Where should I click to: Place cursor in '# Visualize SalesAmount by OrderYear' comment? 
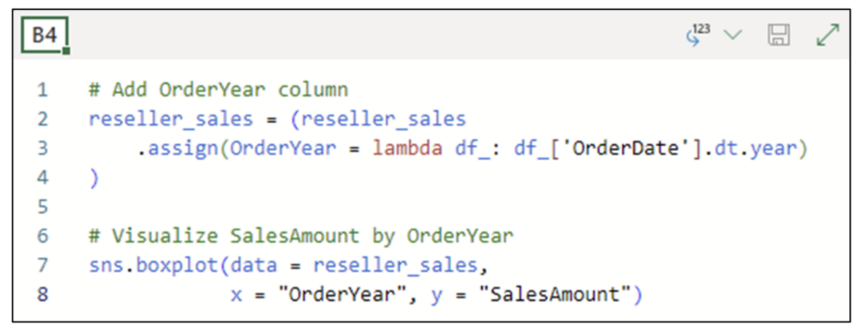pyautogui.click(x=301, y=236)
